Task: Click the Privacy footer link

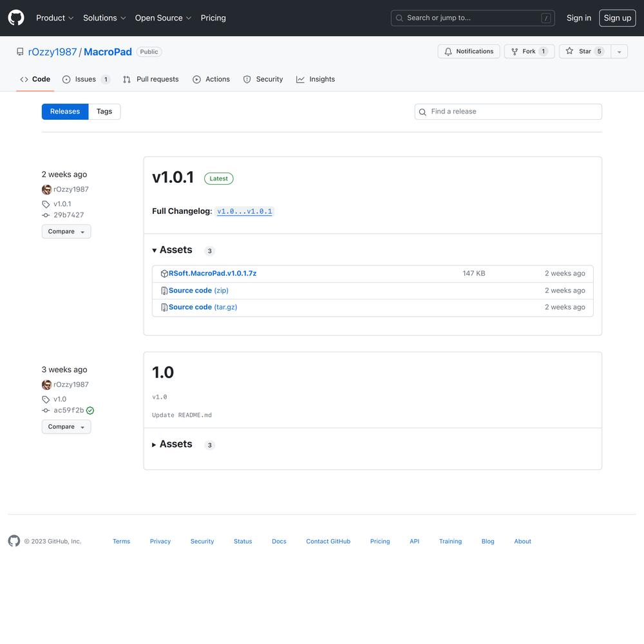Action: tap(160, 542)
